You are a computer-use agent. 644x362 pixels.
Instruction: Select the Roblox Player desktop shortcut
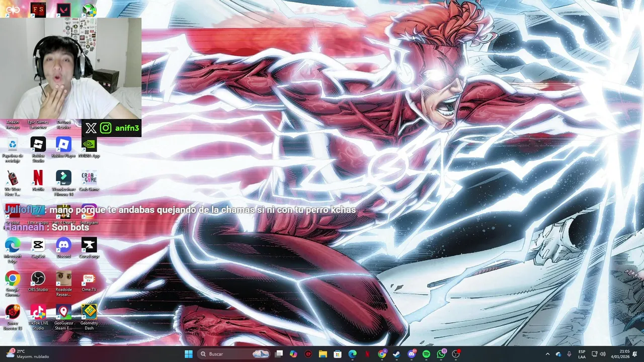click(63, 148)
